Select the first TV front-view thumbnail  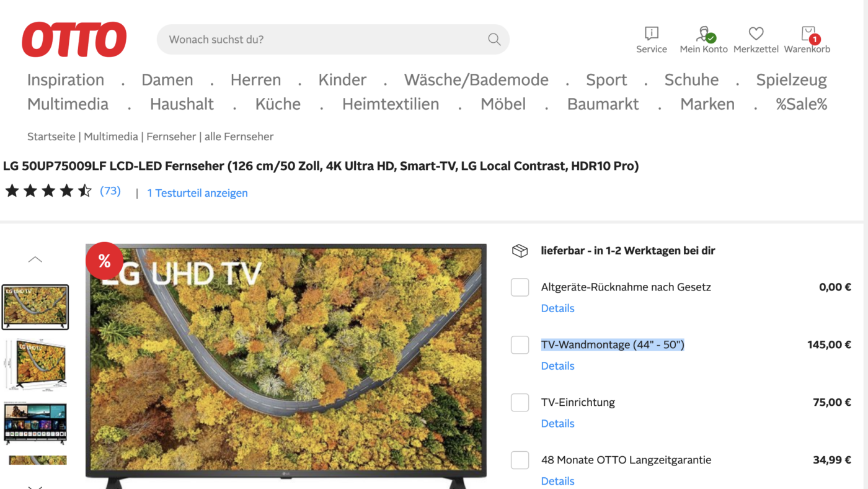pyautogui.click(x=35, y=307)
